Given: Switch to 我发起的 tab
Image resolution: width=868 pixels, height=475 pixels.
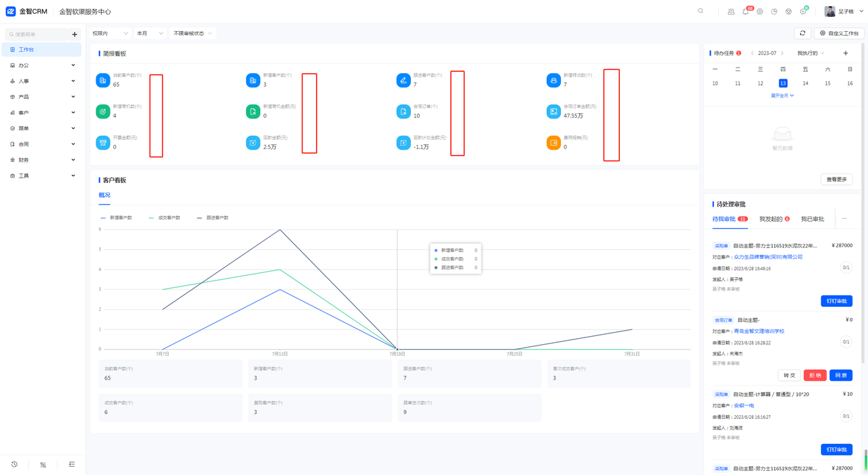Looking at the screenshot, I should coord(774,219).
